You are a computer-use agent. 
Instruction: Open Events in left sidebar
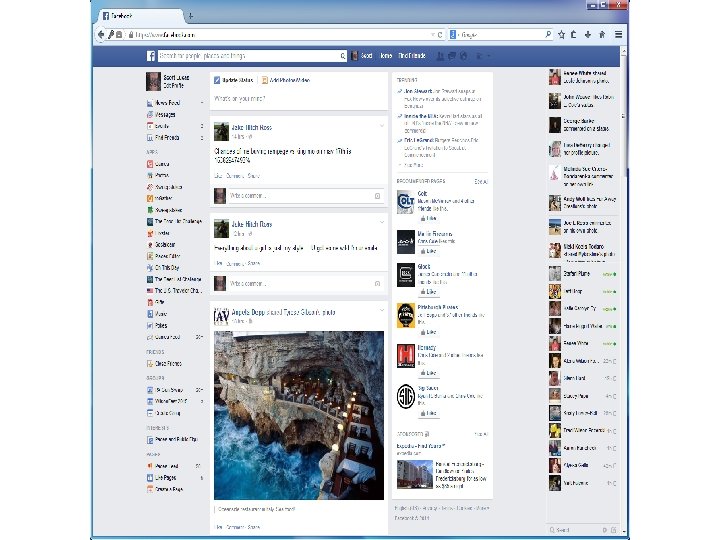pos(158,126)
